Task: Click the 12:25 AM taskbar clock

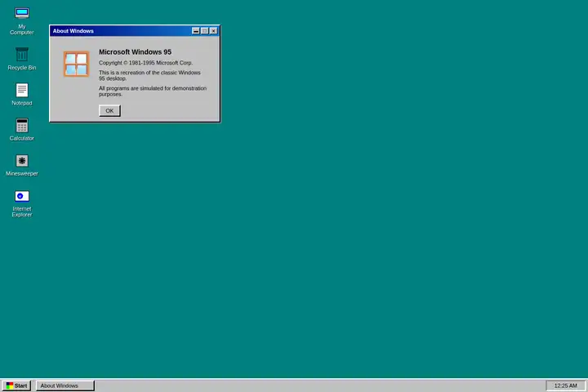Action: point(565,385)
